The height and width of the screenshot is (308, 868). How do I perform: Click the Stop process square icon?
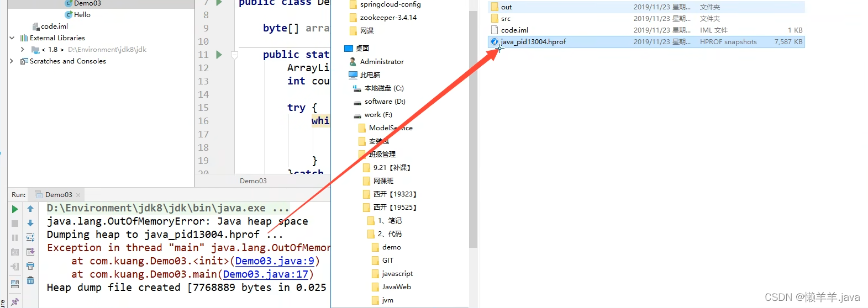click(15, 224)
